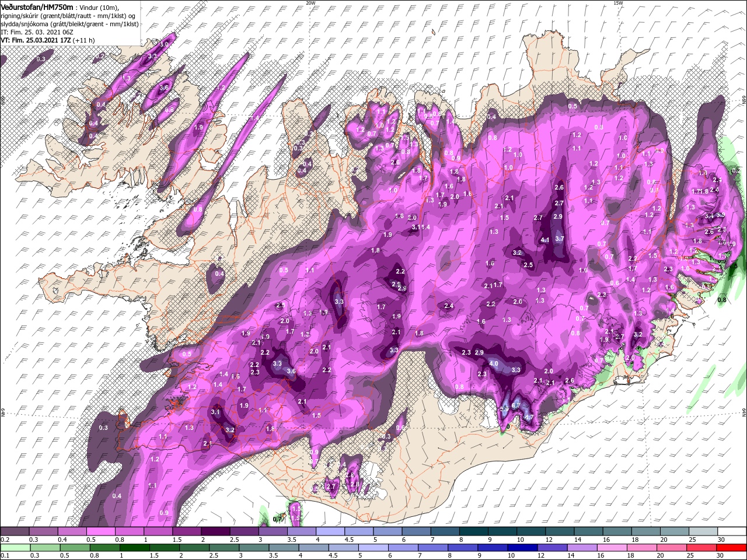Pick upper scale swatch between 1 and 1.5
The width and height of the screenshot is (747, 560).
pyautogui.click(x=158, y=531)
